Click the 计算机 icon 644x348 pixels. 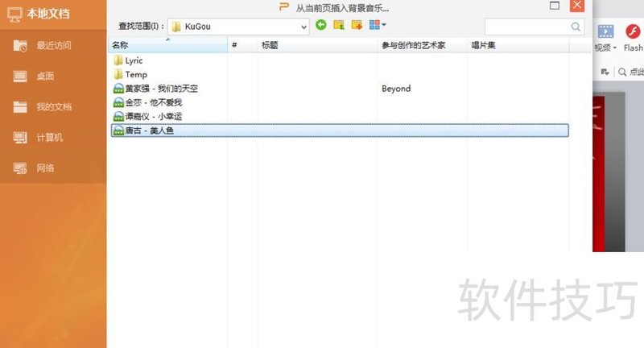pyautogui.click(x=19, y=137)
